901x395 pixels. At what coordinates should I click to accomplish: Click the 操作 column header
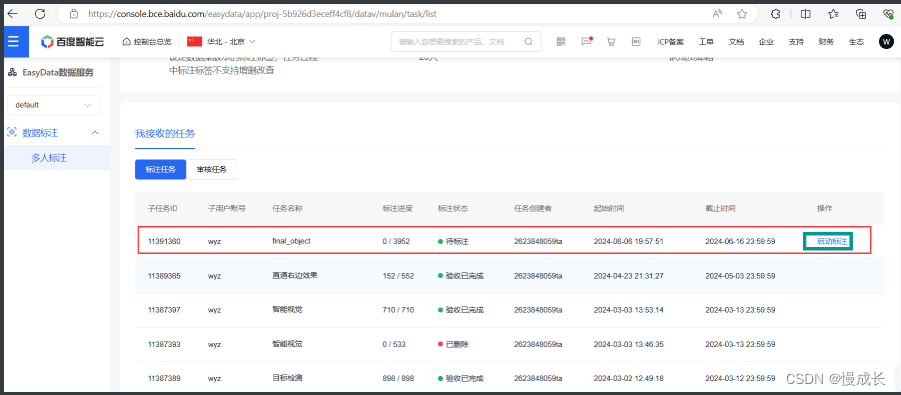(825, 208)
